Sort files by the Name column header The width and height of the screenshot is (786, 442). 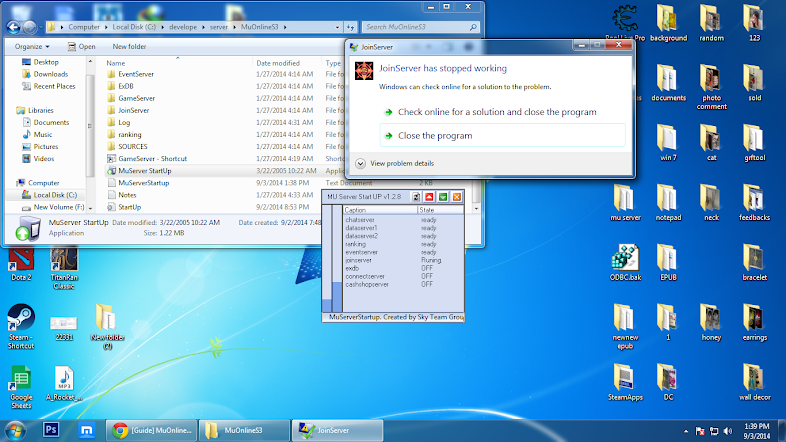coord(178,63)
